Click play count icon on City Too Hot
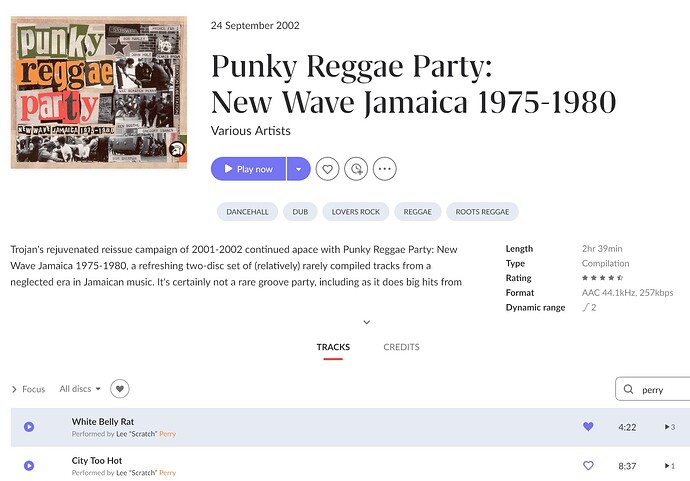Screen dimensions: 690x481 tap(670, 466)
